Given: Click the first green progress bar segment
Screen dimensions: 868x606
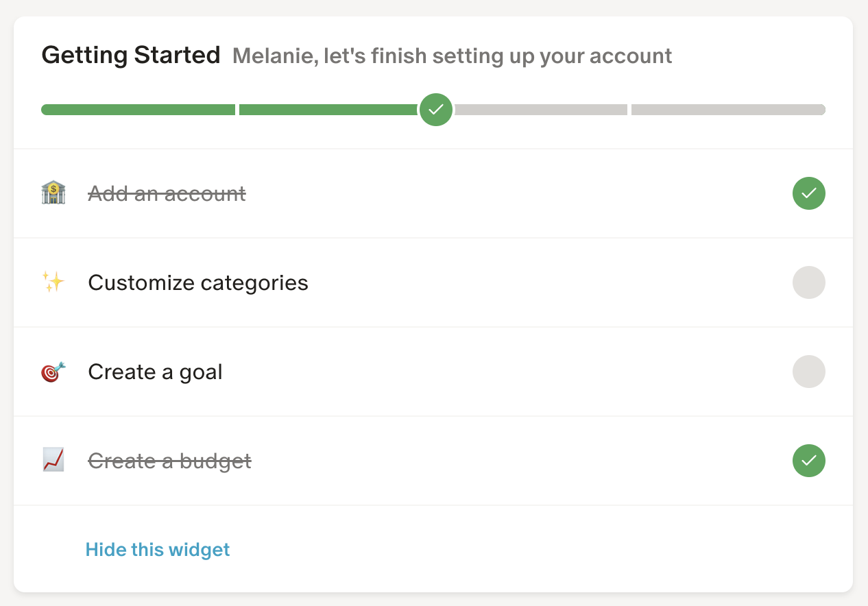Looking at the screenshot, I should pyautogui.click(x=138, y=110).
